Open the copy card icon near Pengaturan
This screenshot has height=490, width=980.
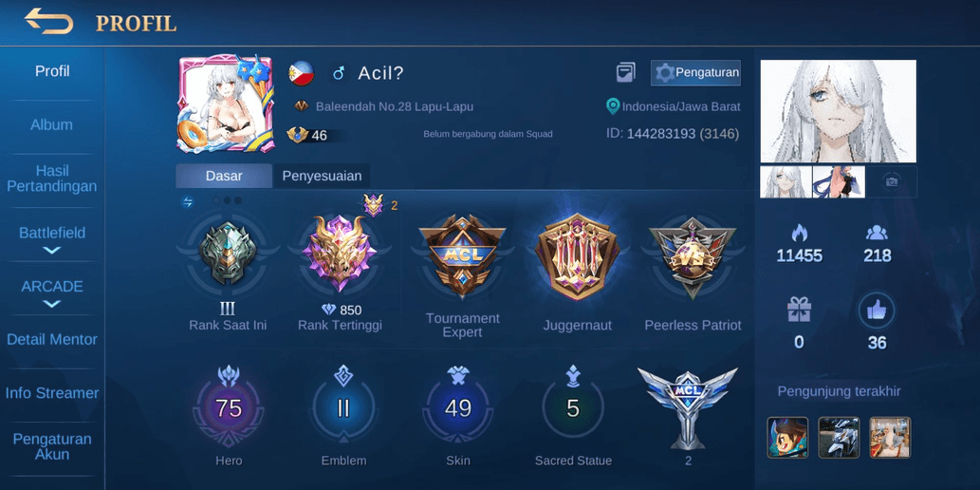click(625, 72)
